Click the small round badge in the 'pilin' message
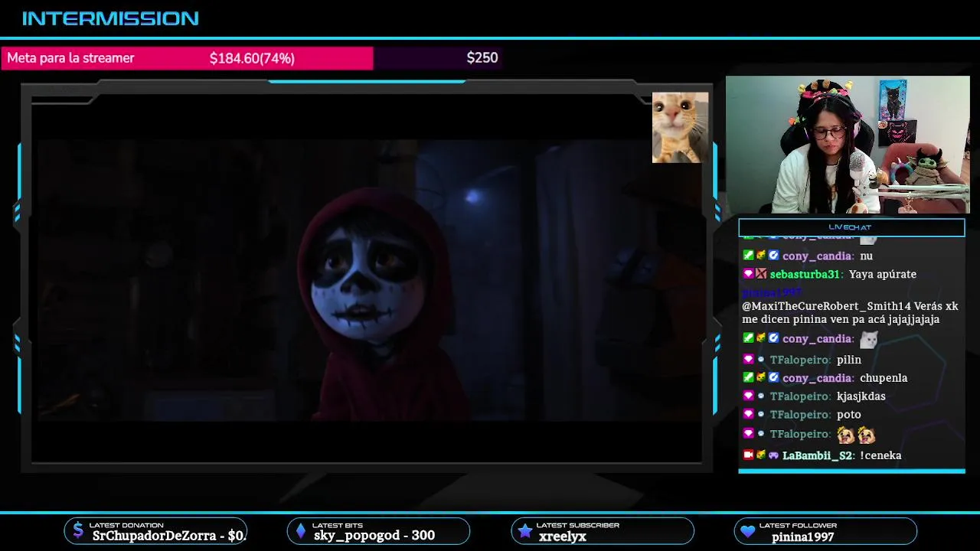This screenshot has height=551, width=980. pos(761,359)
